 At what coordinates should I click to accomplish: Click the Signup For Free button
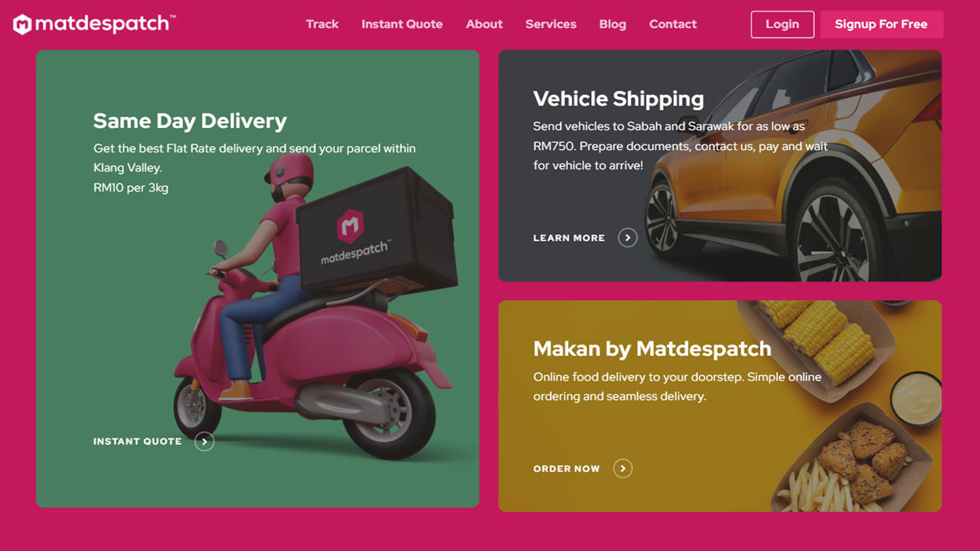point(881,24)
